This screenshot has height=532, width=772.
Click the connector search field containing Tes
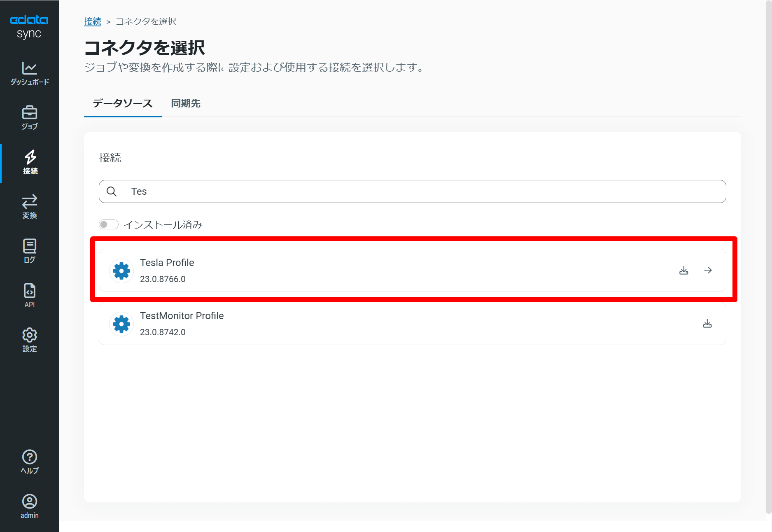(x=412, y=191)
